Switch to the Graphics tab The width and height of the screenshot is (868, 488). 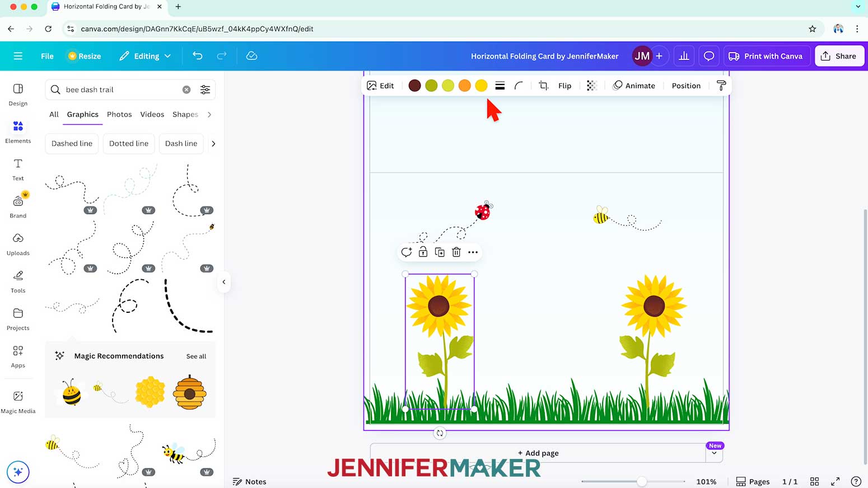coord(83,114)
